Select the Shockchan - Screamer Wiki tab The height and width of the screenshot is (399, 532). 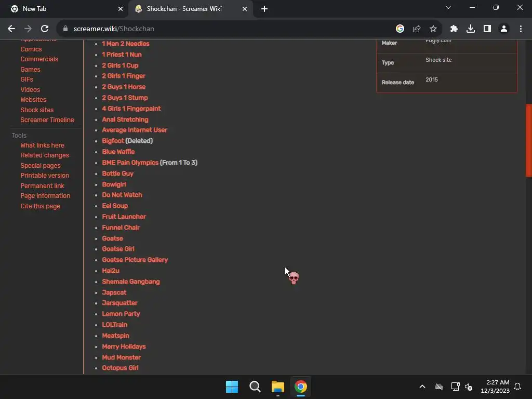point(191,9)
